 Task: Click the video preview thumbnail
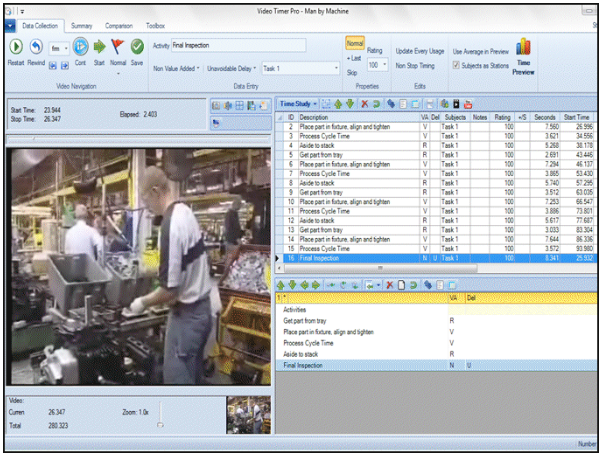[x=248, y=414]
